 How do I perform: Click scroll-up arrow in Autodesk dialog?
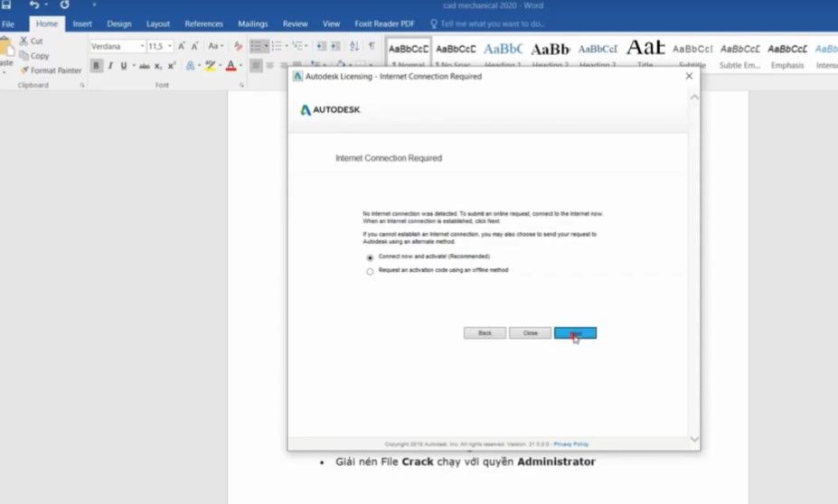[x=694, y=98]
